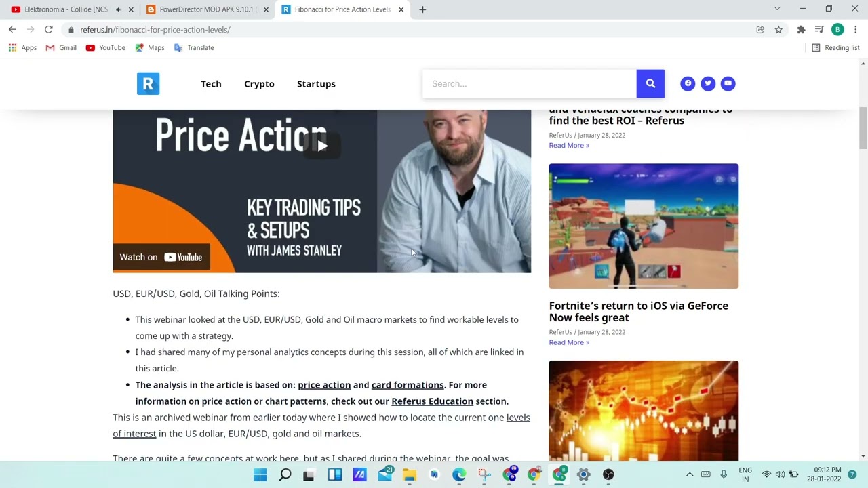The width and height of the screenshot is (868, 488).
Task: Open ENG IN language switcher
Action: coord(745,474)
